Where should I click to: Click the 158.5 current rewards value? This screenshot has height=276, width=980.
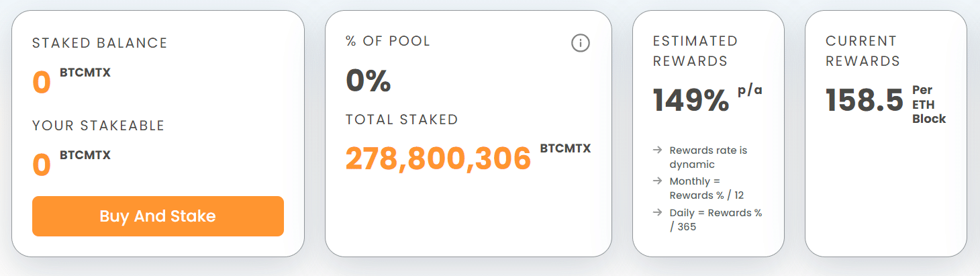pos(865,101)
